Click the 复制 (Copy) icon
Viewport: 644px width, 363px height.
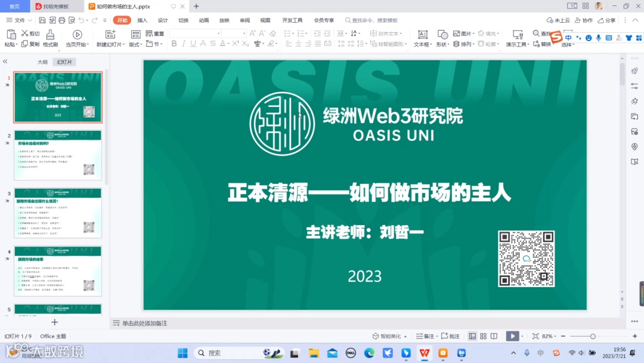(24, 44)
